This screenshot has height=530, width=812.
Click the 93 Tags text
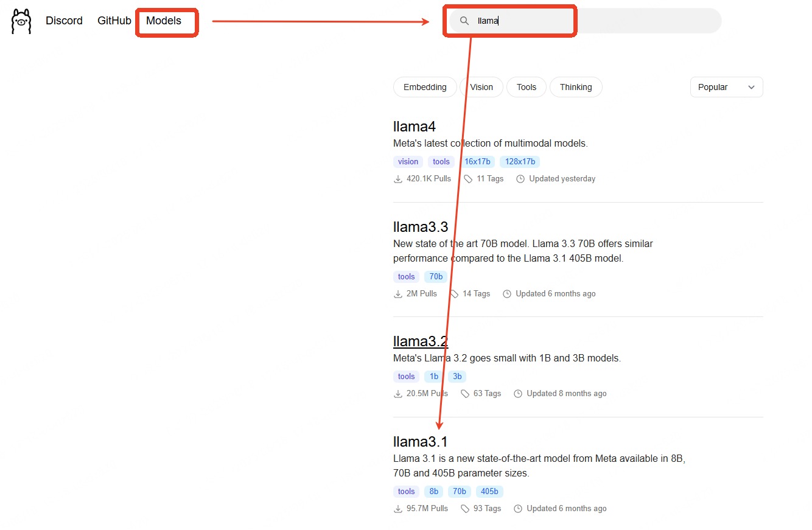click(488, 509)
